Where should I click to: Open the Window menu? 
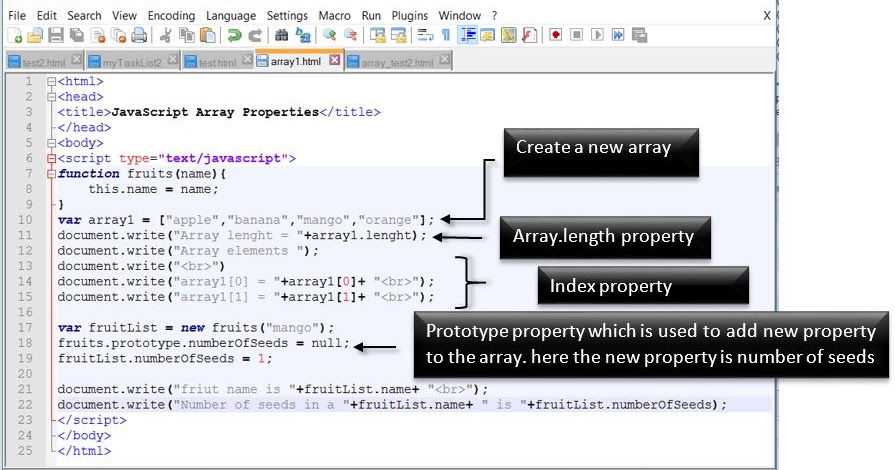(459, 15)
